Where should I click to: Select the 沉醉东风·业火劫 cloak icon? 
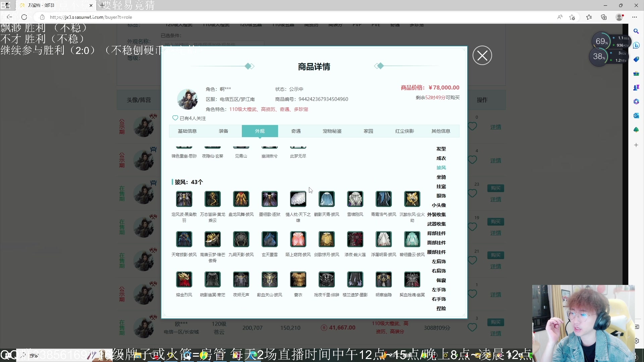click(412, 199)
